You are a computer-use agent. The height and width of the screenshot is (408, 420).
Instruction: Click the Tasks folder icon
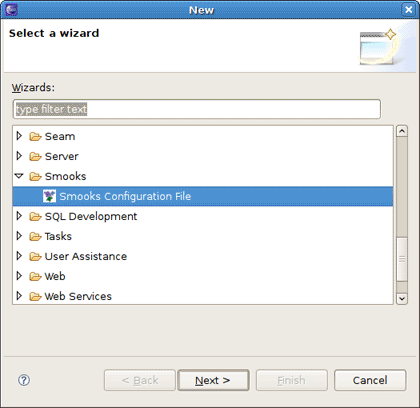[35, 236]
